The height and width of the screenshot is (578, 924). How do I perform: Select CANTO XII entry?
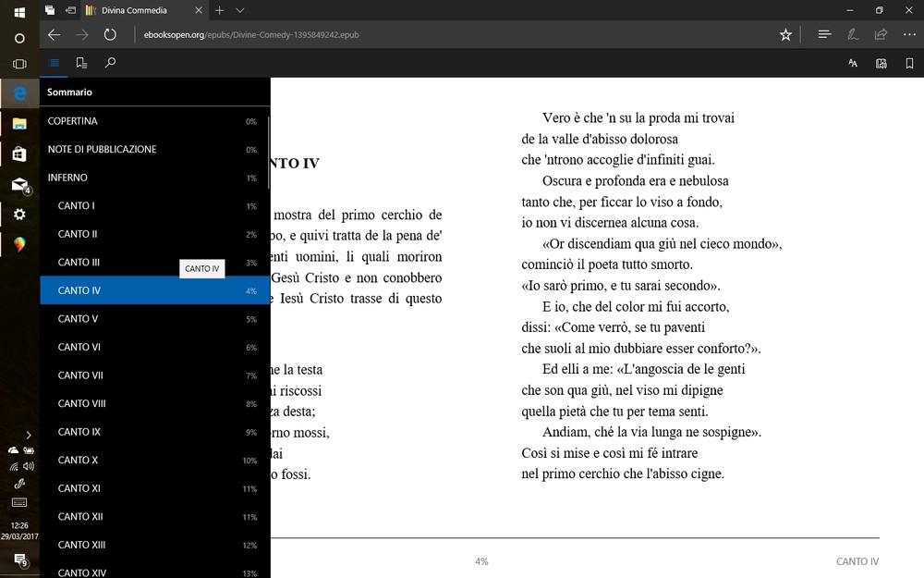(x=154, y=517)
